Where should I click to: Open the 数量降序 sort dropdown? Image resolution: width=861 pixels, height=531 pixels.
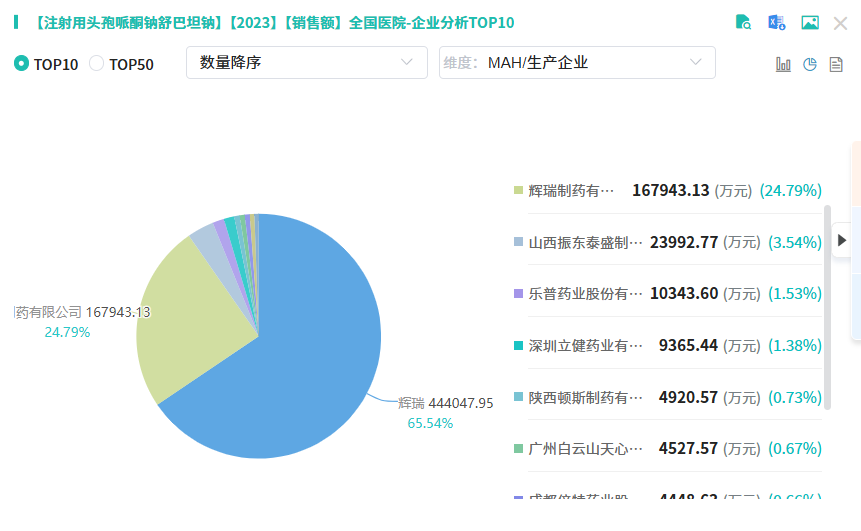click(306, 63)
